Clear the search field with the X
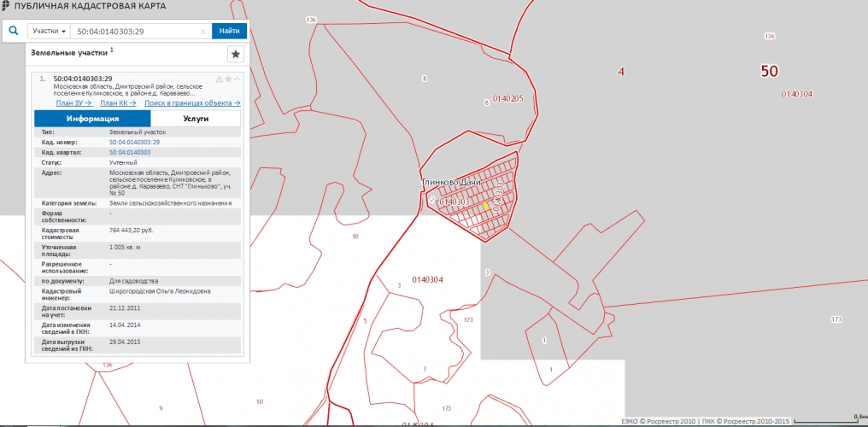This screenshot has width=868, height=427. tap(203, 32)
